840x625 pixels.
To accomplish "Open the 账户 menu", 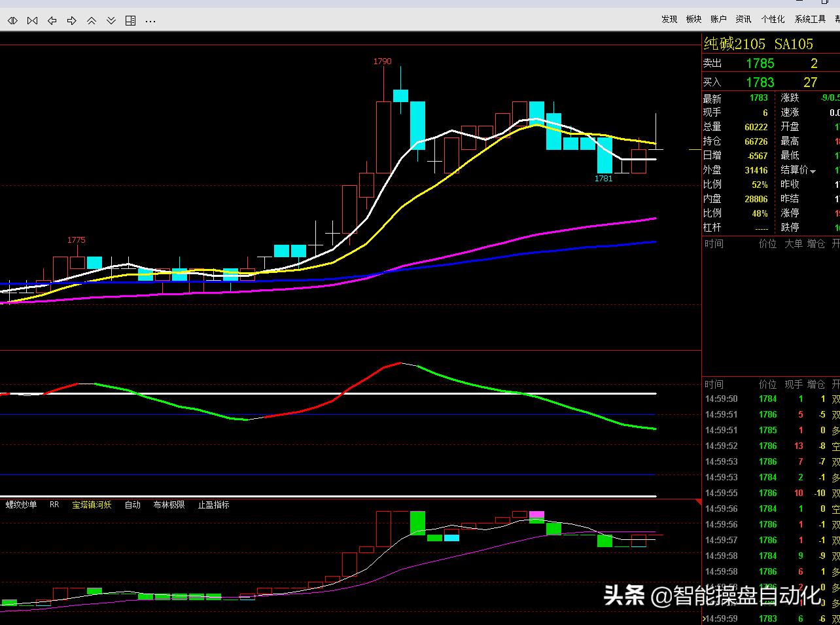I will coord(718,19).
